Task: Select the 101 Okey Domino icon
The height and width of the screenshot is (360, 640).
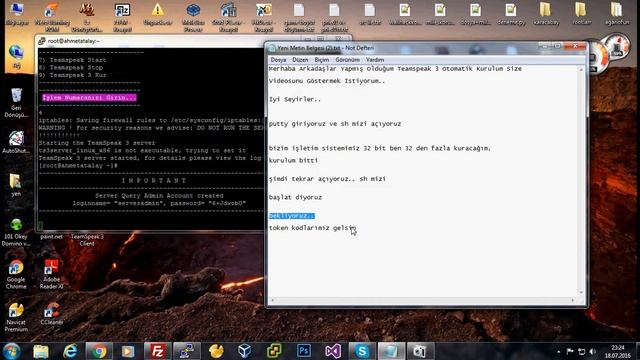Action: [x=16, y=232]
